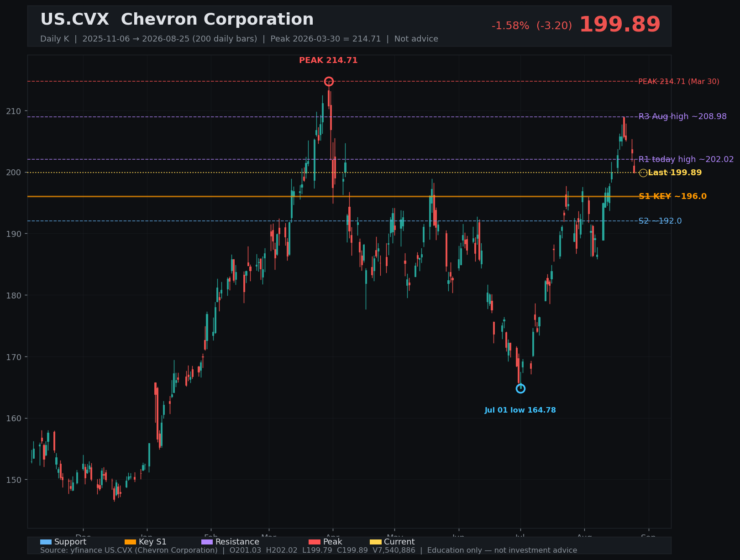Click the Source yfinance footer text
The width and height of the screenshot is (740, 560).
point(309,550)
